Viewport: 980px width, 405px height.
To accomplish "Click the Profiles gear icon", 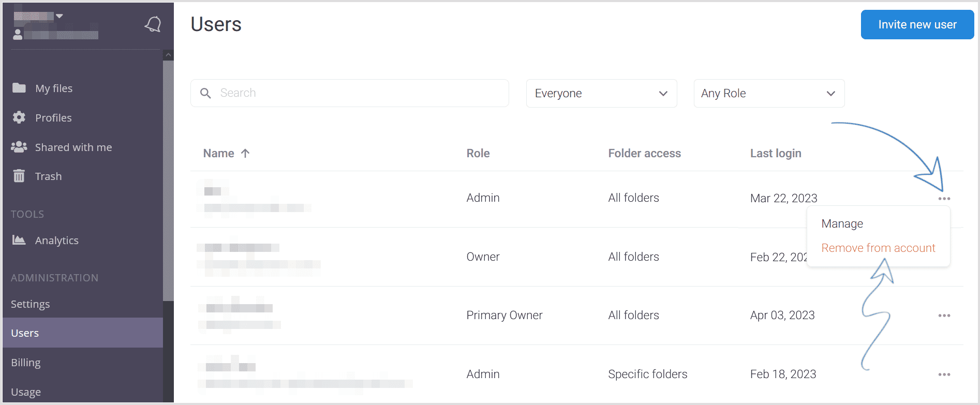I will [x=19, y=117].
